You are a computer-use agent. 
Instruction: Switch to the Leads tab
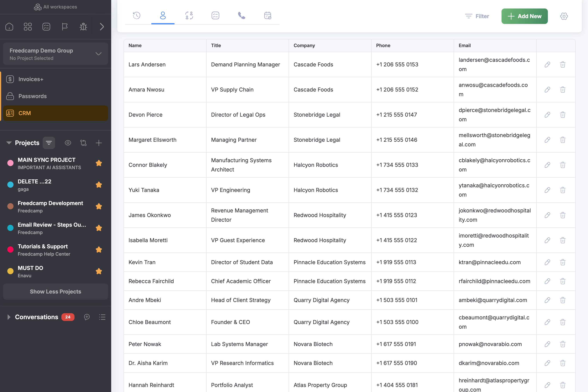tap(189, 15)
